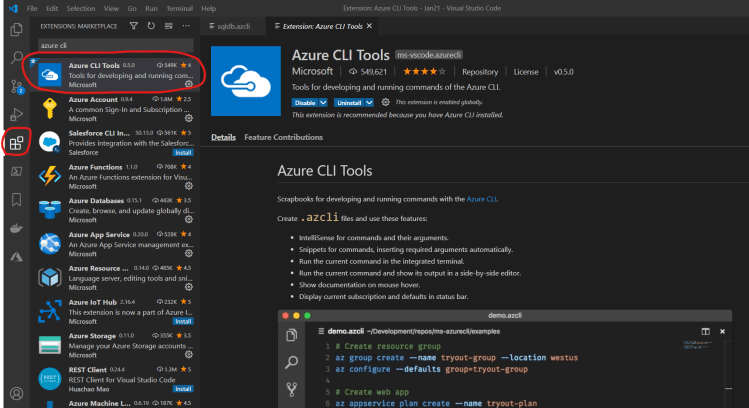
Task: Click the Uninstall button
Action: tap(349, 103)
